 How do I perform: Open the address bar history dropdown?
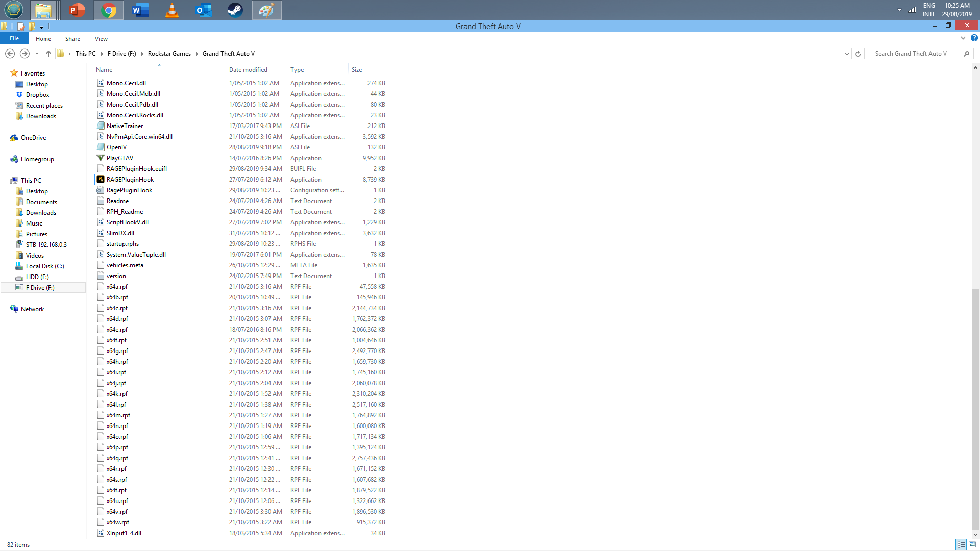(x=847, y=54)
